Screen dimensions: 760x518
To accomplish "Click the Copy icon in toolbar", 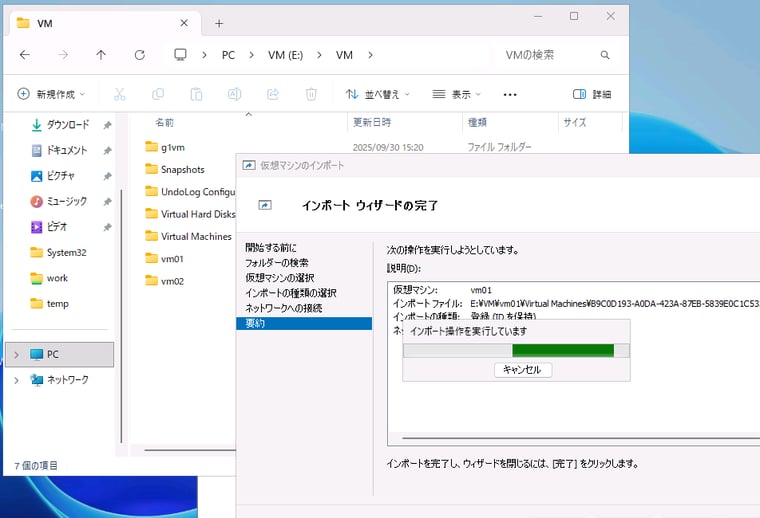I will pos(158,94).
